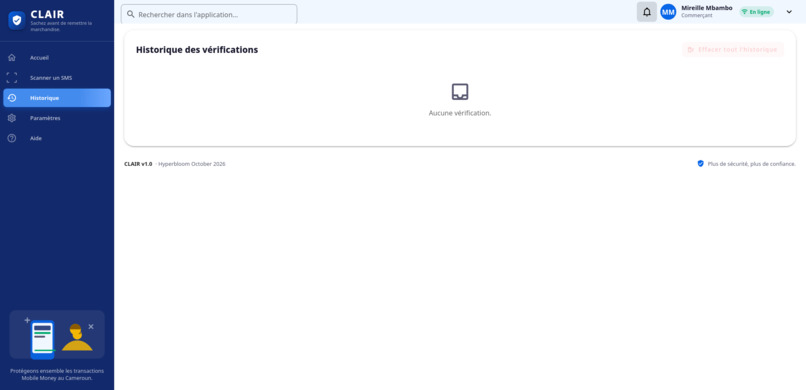
Task: Click Effacer tout l'historique button
Action: pyautogui.click(x=733, y=50)
